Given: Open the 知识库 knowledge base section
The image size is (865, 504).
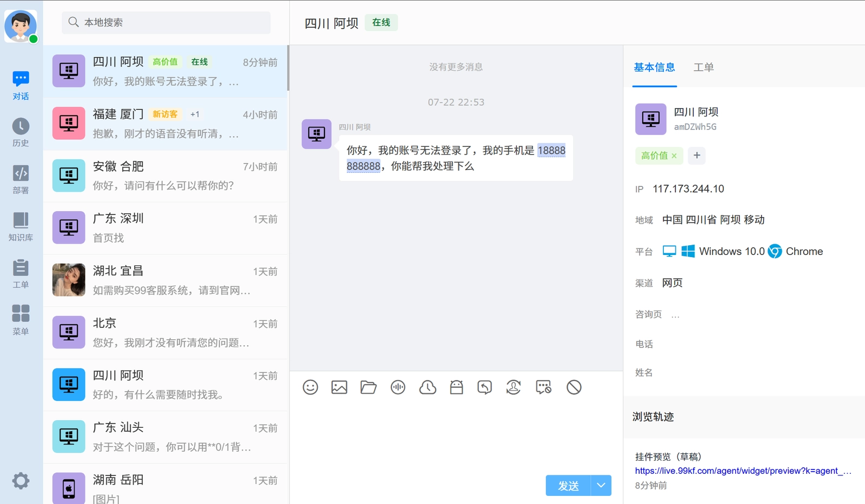Looking at the screenshot, I should pyautogui.click(x=21, y=226).
